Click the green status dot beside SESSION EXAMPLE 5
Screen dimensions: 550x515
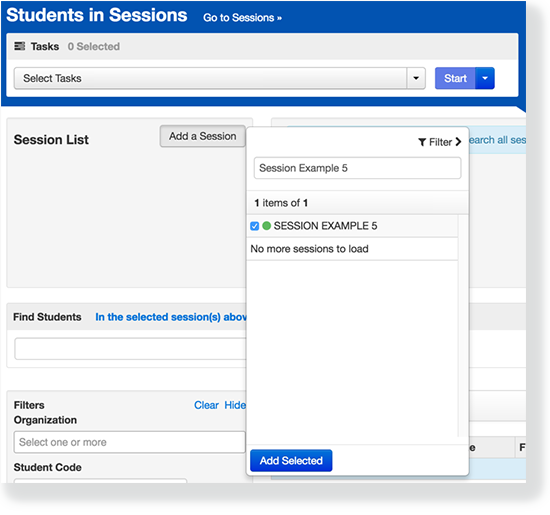pos(266,226)
